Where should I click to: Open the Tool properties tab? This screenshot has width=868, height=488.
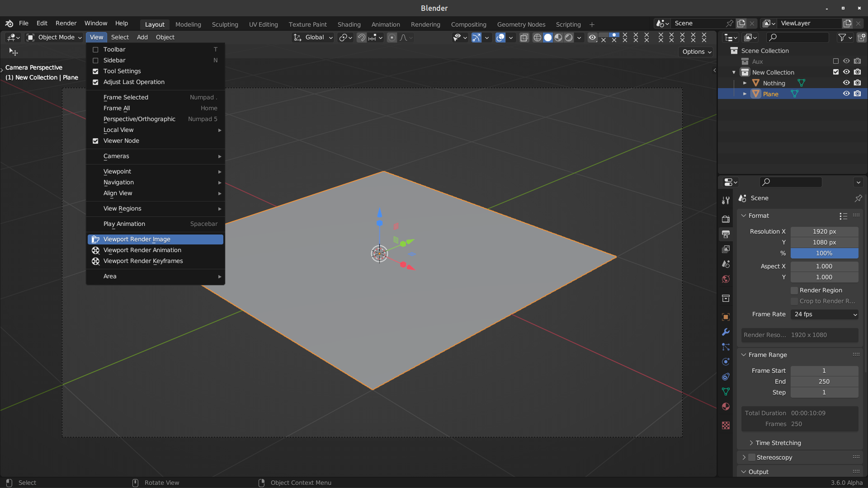pos(726,200)
